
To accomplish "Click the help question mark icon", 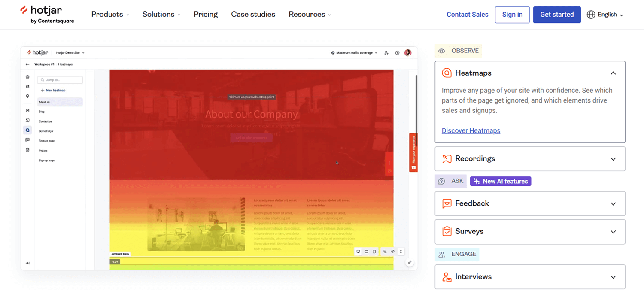I will click(x=397, y=53).
